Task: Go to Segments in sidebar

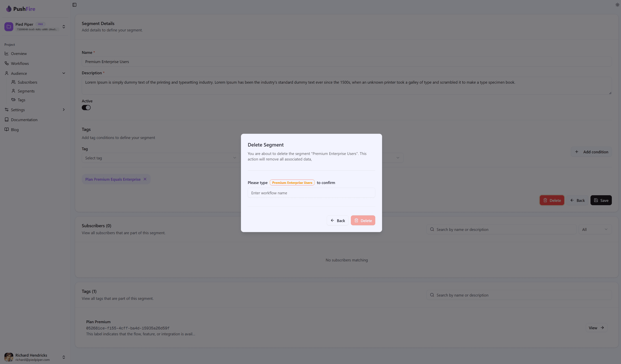Action: 26,91
